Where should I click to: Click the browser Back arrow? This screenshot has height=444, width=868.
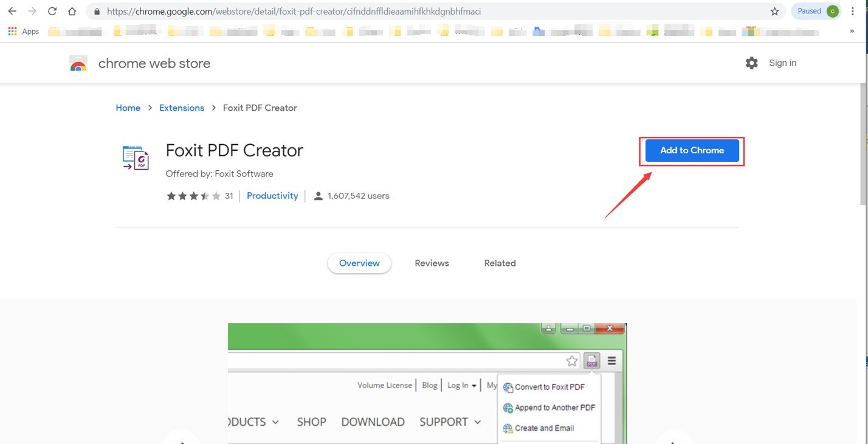[x=12, y=11]
